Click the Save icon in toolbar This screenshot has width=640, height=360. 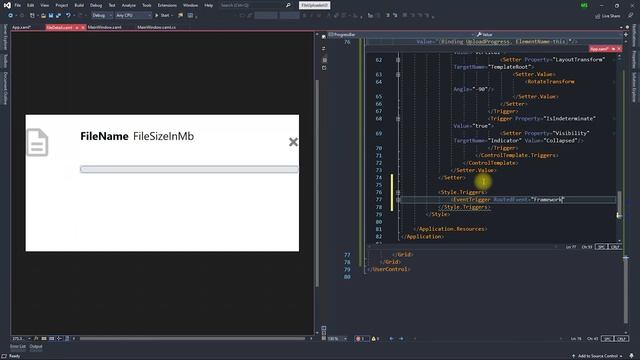pos(51,16)
